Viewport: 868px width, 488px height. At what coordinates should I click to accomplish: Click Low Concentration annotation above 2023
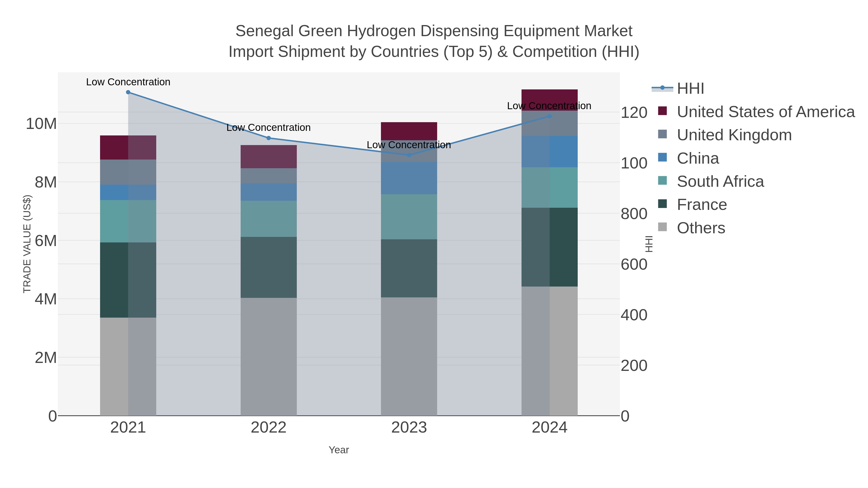(409, 145)
